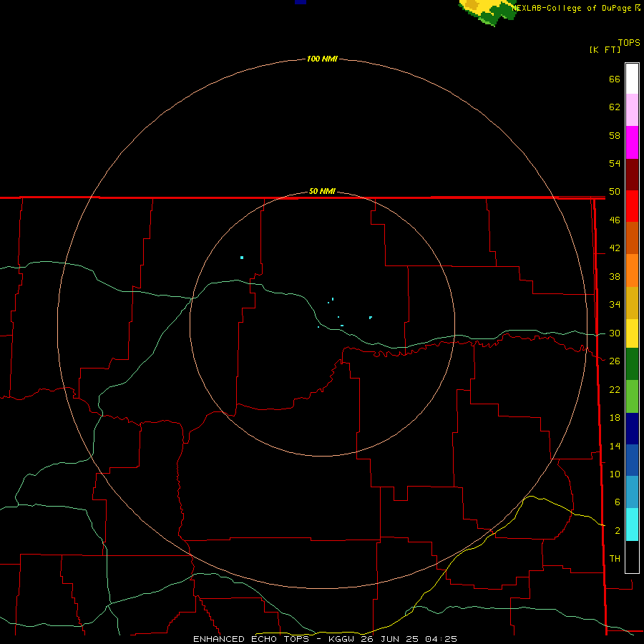Viewport: 644px width, 644px height.
Task: Select the 50 legend value
Action: pyautogui.click(x=615, y=191)
